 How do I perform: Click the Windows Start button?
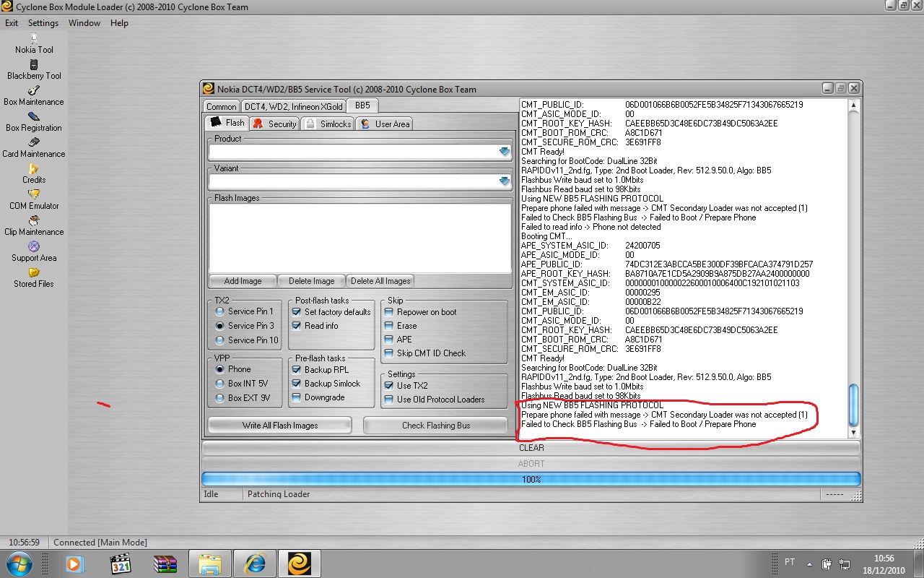coord(19,563)
